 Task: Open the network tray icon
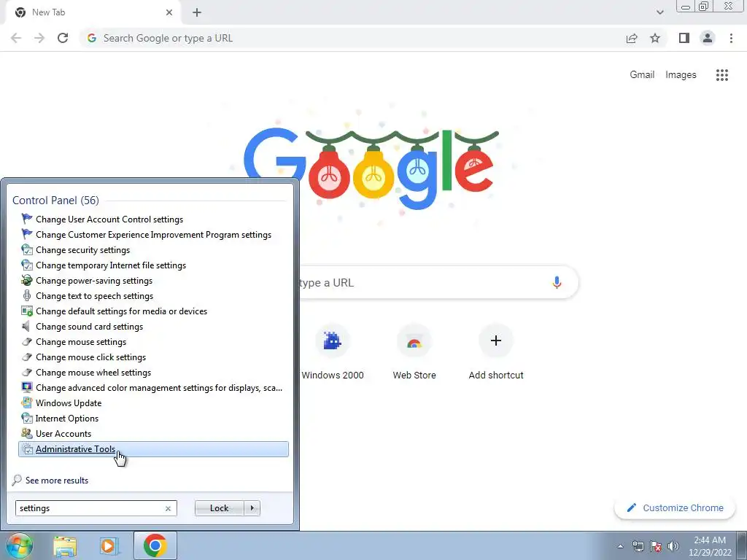(x=638, y=546)
